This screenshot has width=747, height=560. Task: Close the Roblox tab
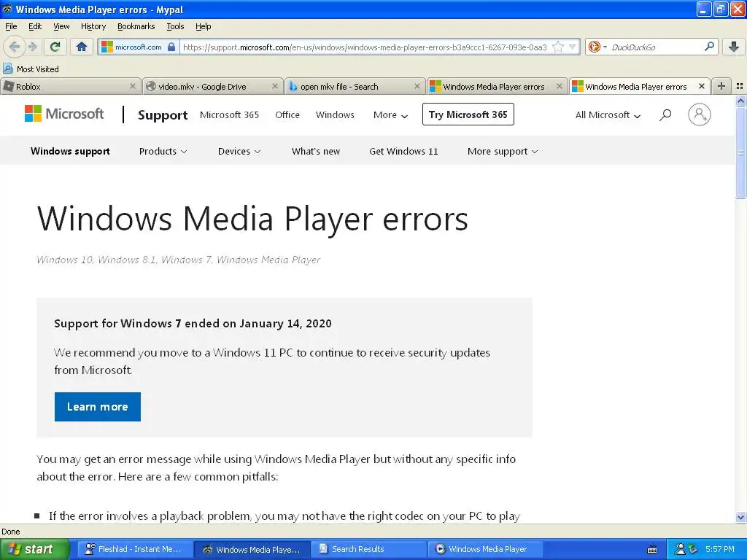[133, 86]
